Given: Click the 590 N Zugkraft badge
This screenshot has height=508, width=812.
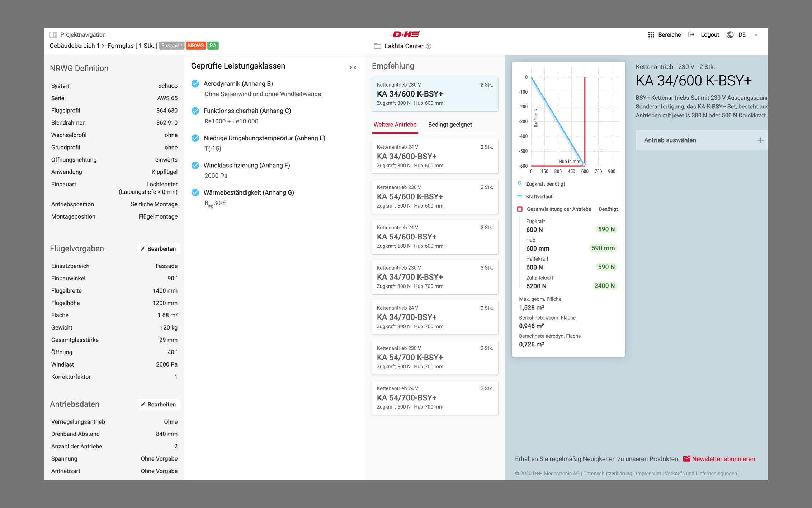Looking at the screenshot, I should click(606, 229).
